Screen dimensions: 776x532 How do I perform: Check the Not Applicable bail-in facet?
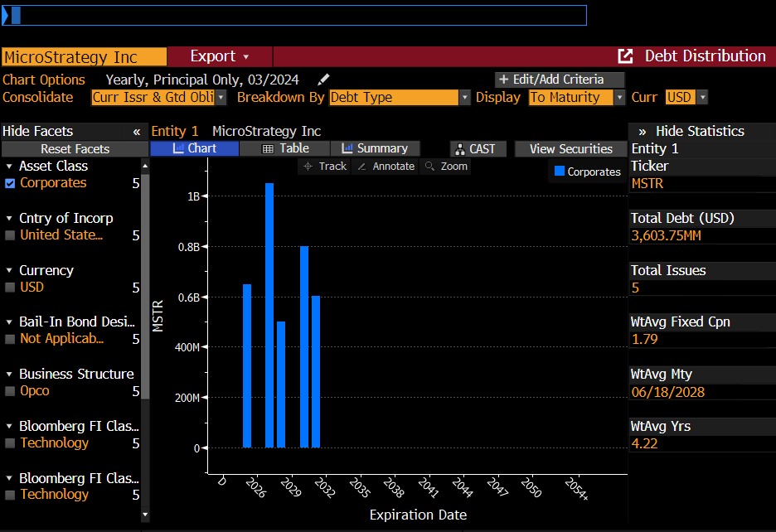tap(10, 339)
